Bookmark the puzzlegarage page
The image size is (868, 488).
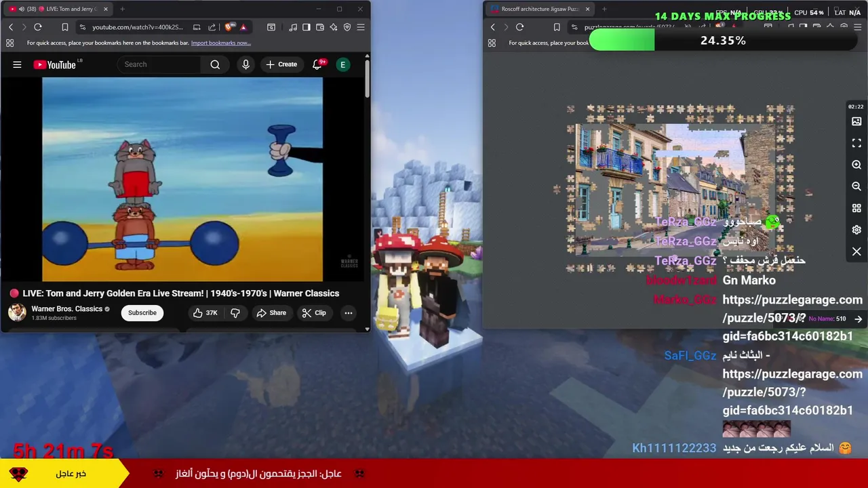tap(557, 27)
